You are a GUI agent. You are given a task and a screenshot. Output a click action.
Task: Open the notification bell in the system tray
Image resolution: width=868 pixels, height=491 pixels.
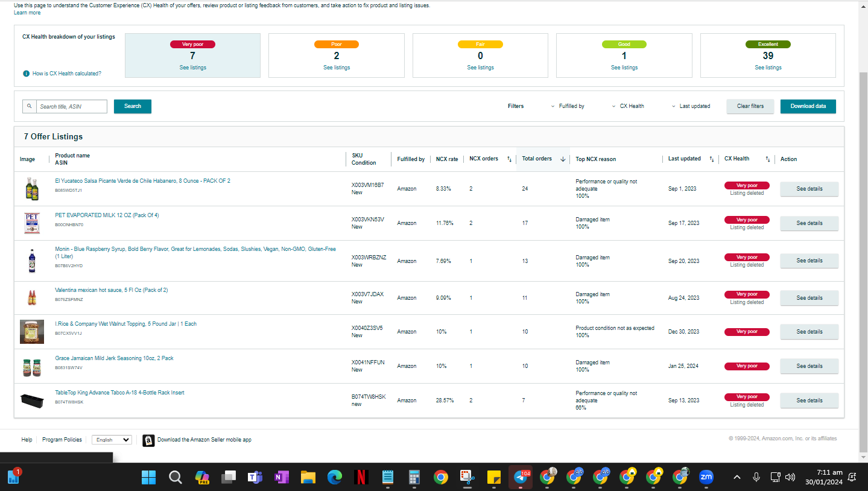pos(852,478)
